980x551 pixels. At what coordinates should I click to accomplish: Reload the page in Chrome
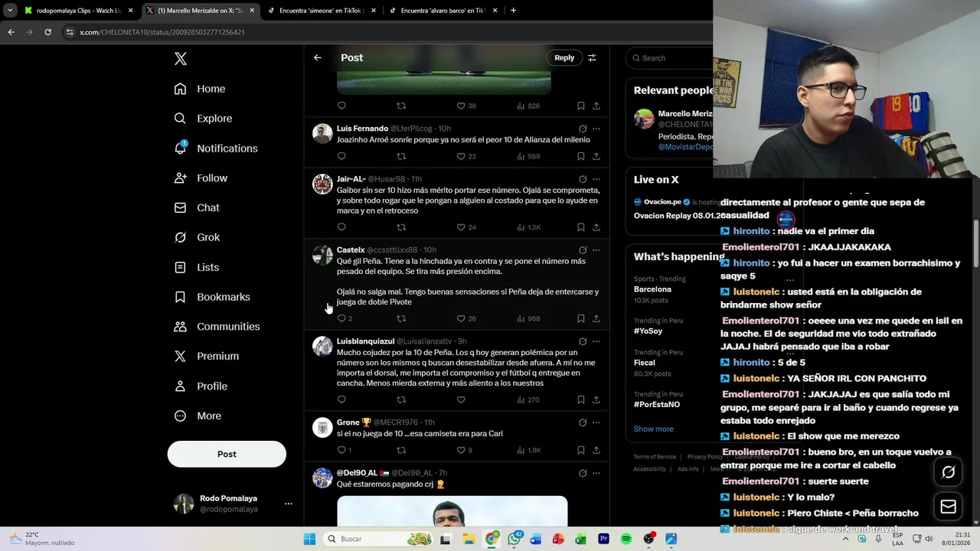[x=47, y=32]
